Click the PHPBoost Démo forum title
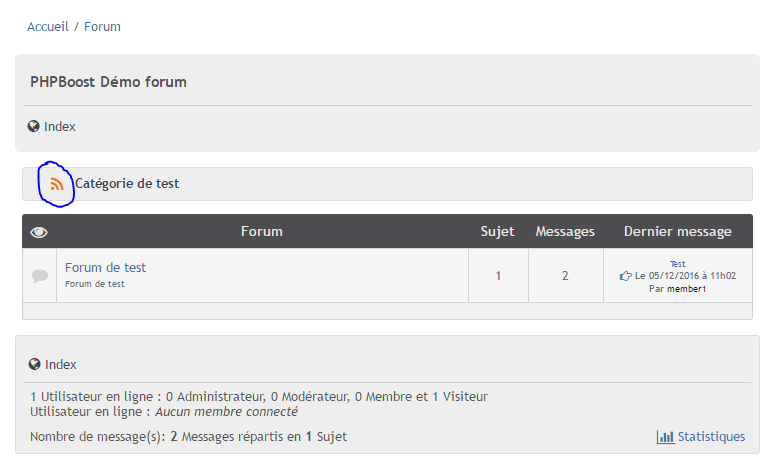 tap(108, 82)
